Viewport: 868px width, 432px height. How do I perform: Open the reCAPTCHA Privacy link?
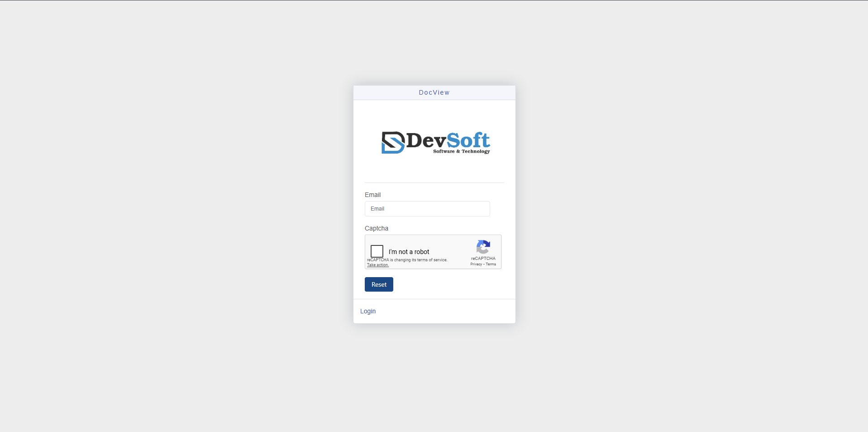(x=476, y=264)
